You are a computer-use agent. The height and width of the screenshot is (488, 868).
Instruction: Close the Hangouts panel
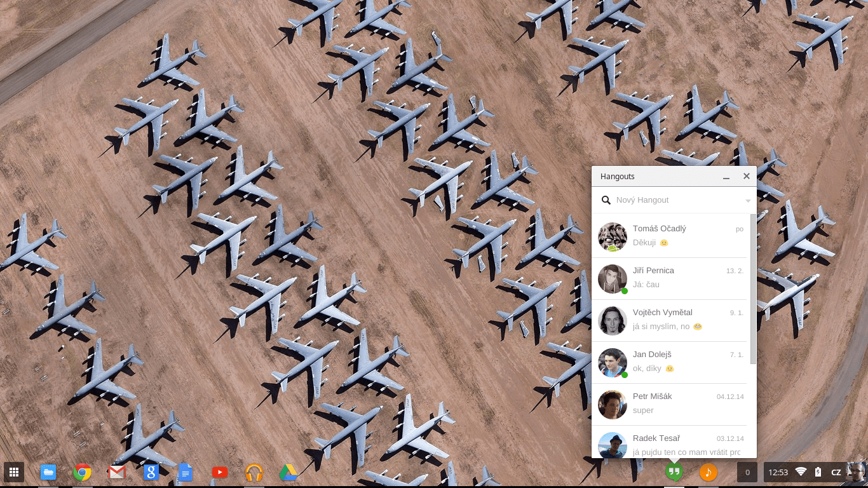747,176
